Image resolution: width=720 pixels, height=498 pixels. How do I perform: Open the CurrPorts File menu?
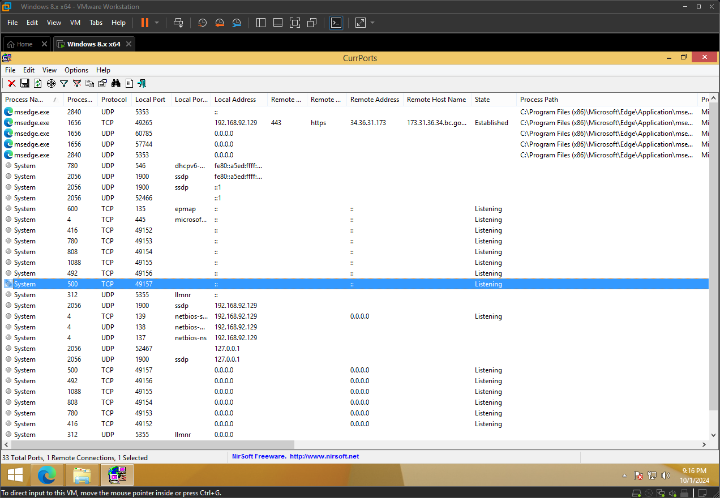(10, 70)
